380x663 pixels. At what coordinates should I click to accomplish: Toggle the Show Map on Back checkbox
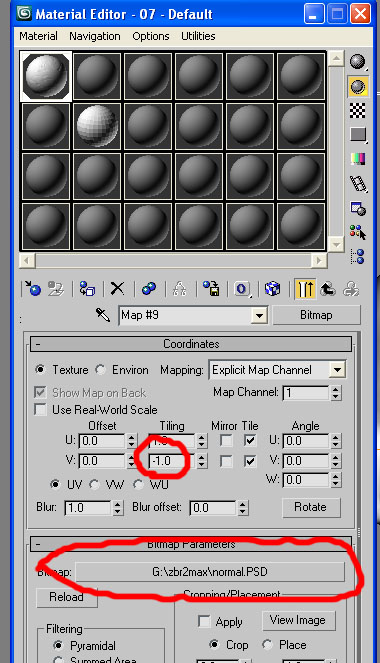pos(40,392)
